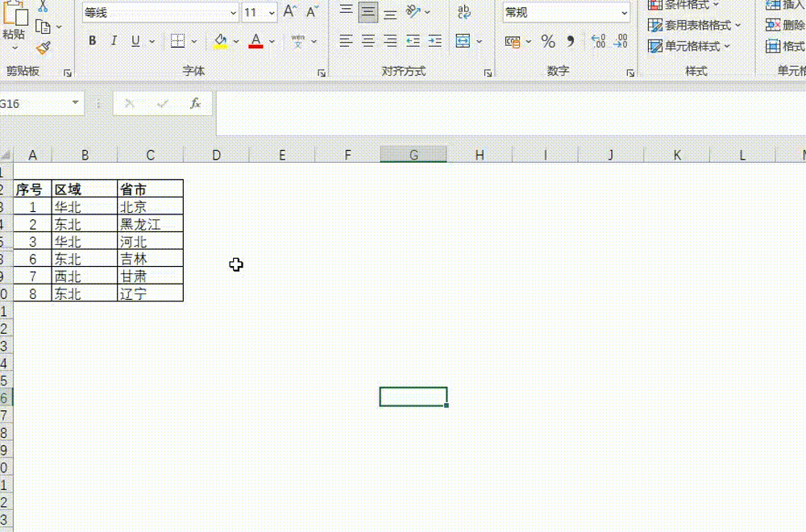This screenshot has width=806, height=532.
Task: Apply yellow fill color bucket
Action: (x=221, y=41)
